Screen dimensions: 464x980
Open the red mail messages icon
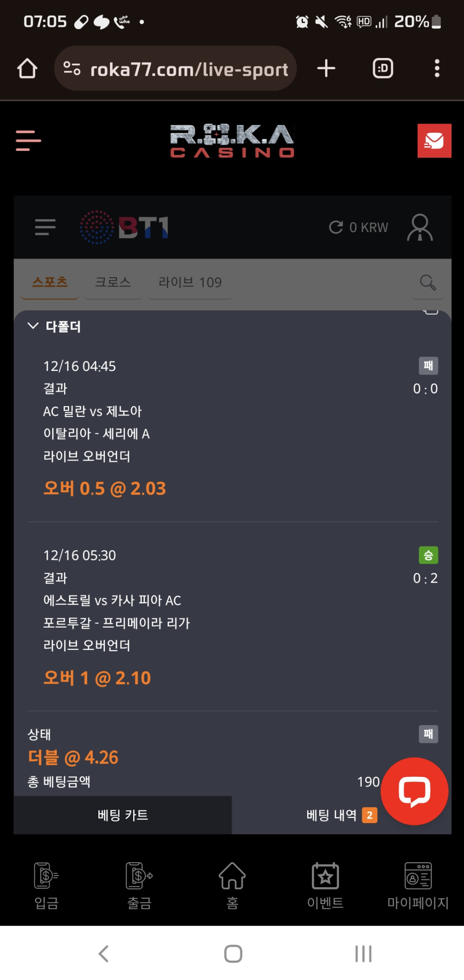(x=434, y=141)
